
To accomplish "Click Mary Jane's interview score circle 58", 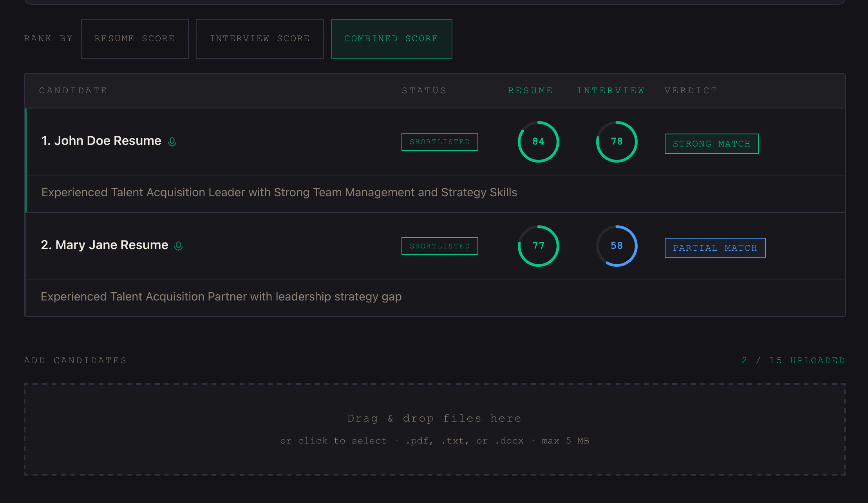I will pyautogui.click(x=617, y=246).
